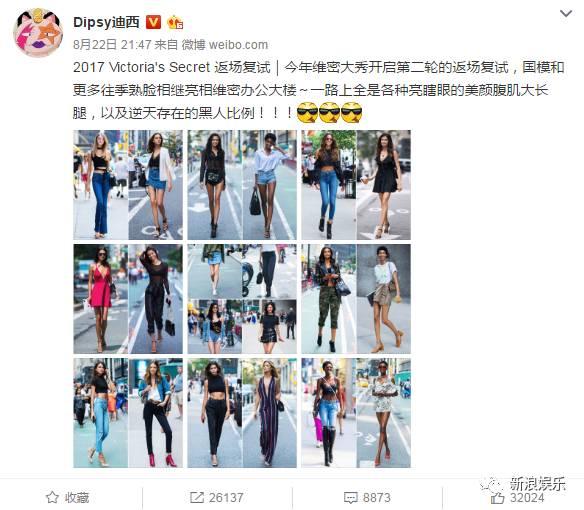Click the first sunglasses emoji in post
This screenshot has height=510, width=584.
[x=308, y=113]
